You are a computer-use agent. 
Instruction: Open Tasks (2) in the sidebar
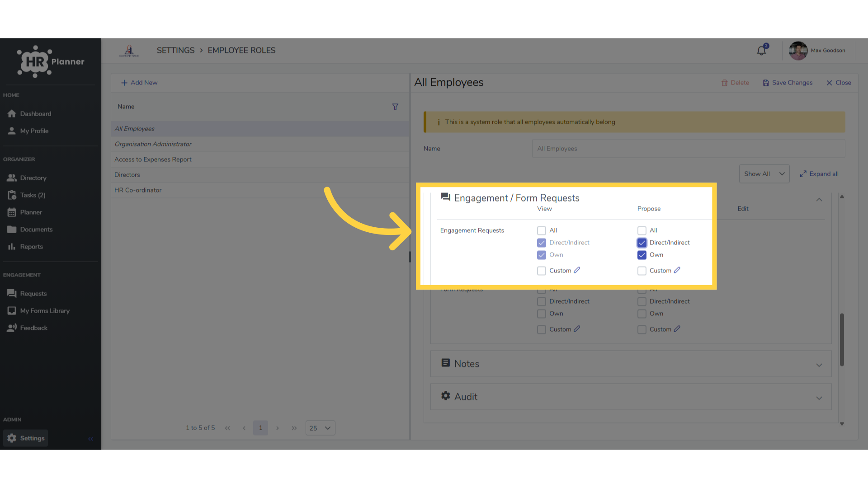pyautogui.click(x=27, y=195)
